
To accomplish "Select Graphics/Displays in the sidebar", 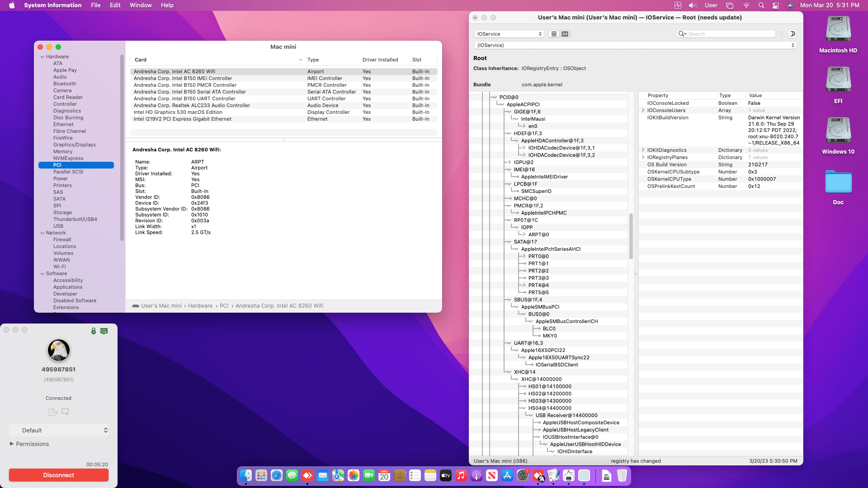I will [75, 145].
